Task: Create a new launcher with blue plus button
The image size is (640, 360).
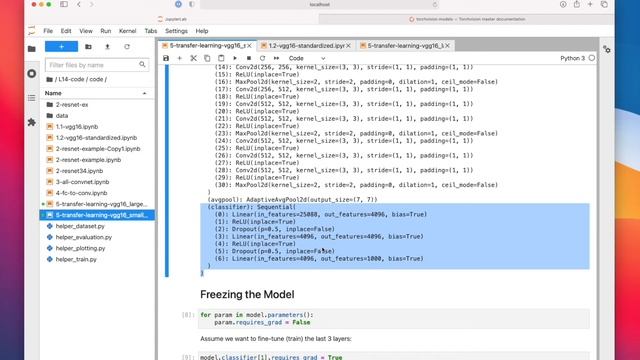Action: 61,47
